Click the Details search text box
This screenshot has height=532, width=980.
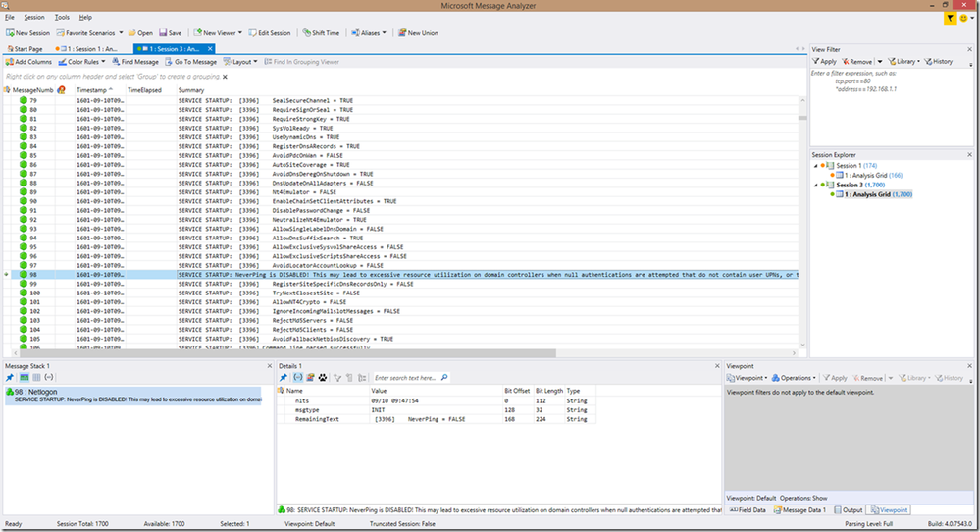tap(405, 378)
